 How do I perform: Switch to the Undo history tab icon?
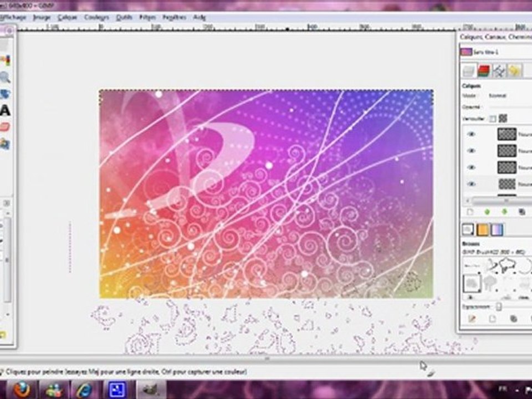click(x=514, y=71)
